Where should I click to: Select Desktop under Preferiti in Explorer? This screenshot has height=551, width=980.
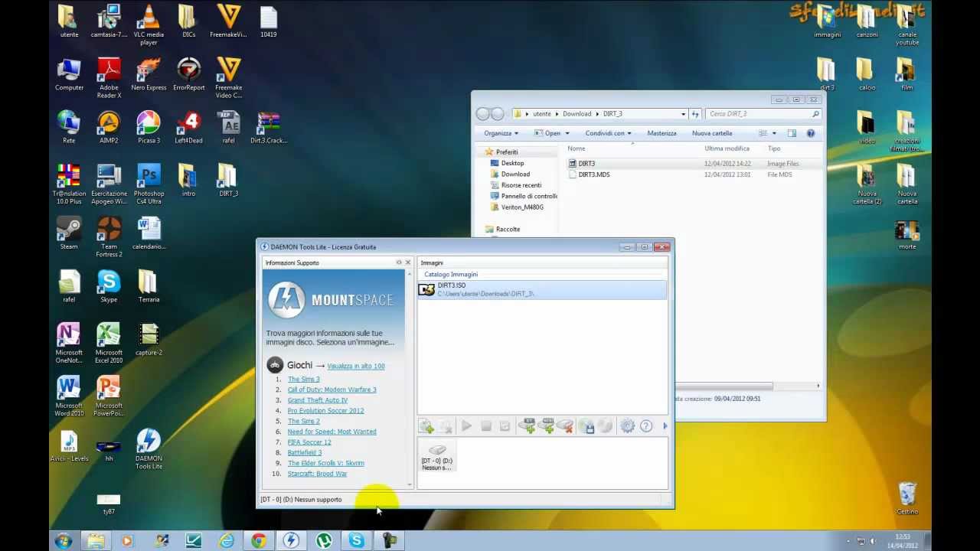[512, 163]
